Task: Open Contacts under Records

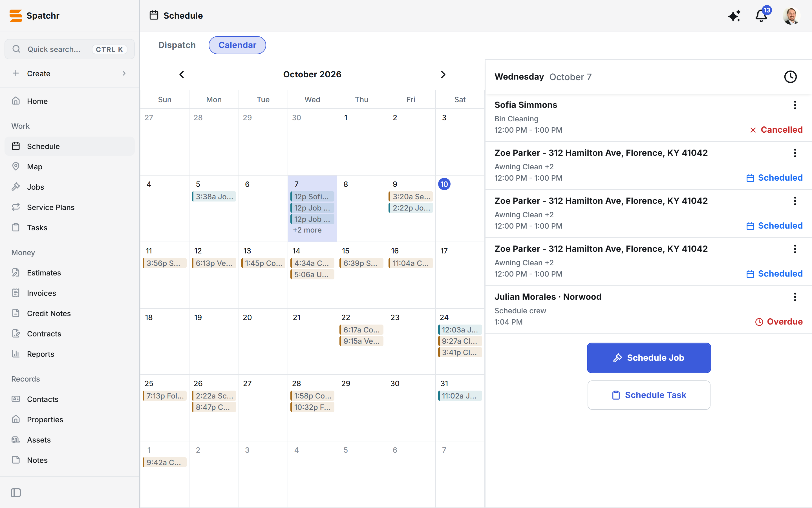Action: tap(69, 399)
